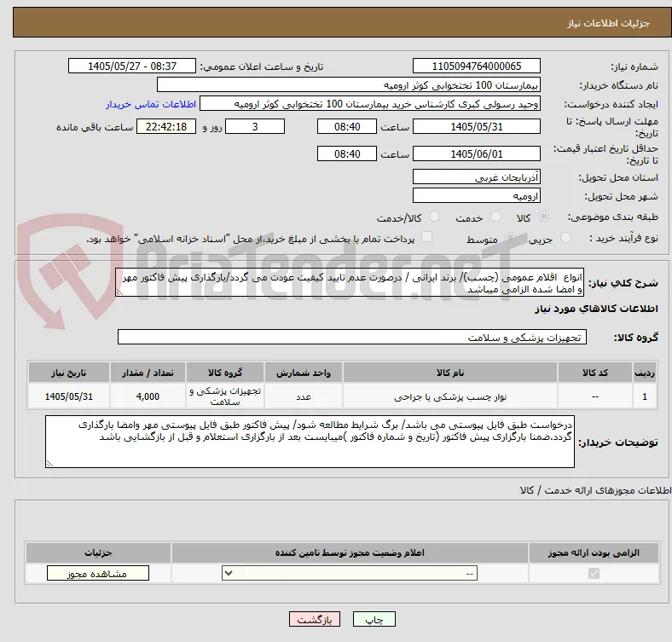The image size is (672, 642).
Task: Click the product code cell showing --
Action: point(595,396)
